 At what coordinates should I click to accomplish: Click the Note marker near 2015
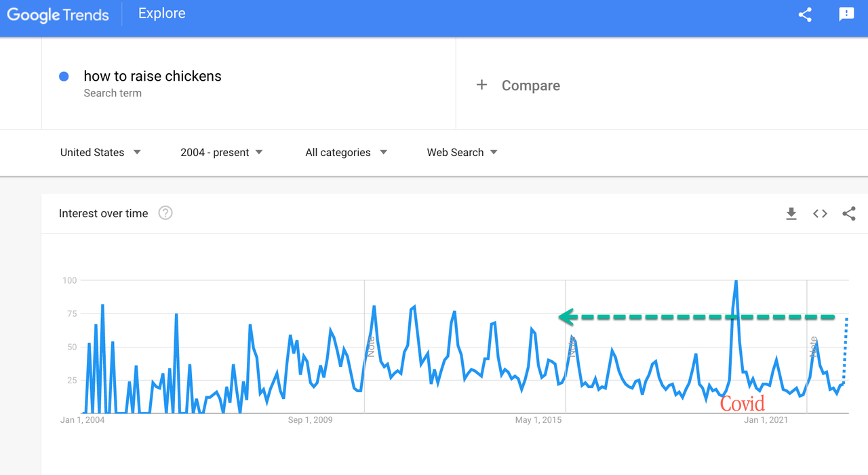click(572, 347)
